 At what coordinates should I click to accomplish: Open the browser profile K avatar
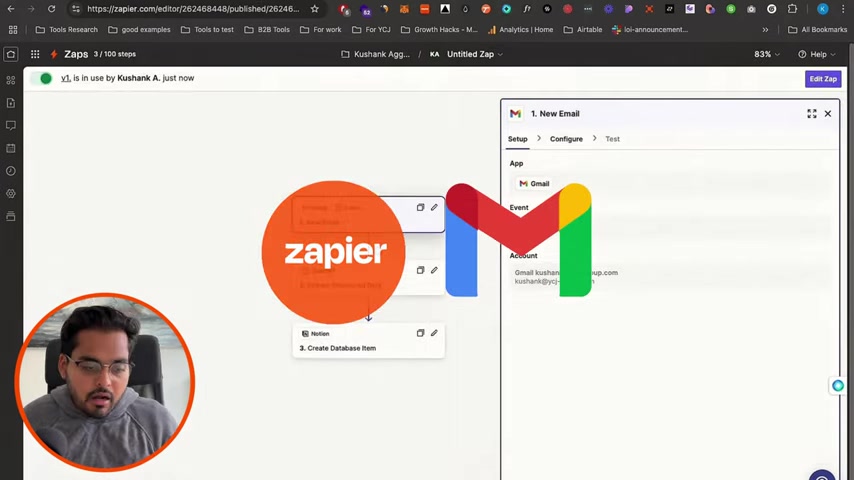click(822, 9)
